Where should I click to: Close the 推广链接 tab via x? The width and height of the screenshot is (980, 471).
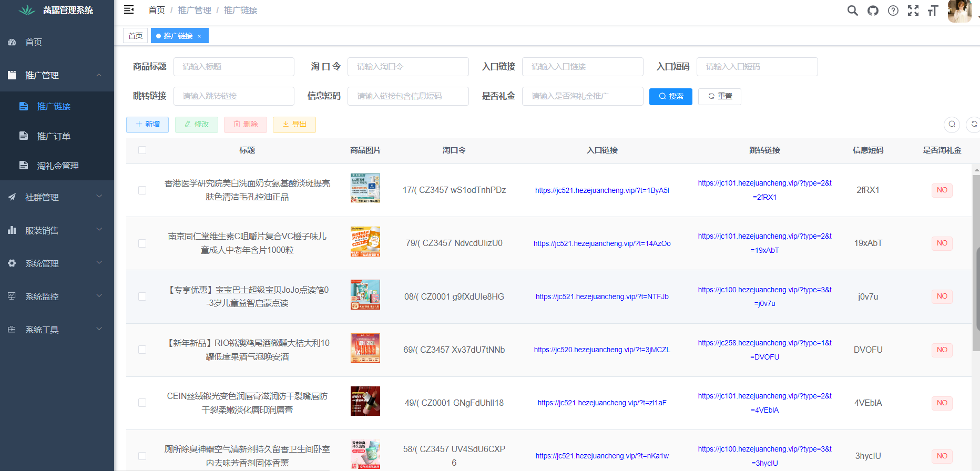(x=199, y=36)
